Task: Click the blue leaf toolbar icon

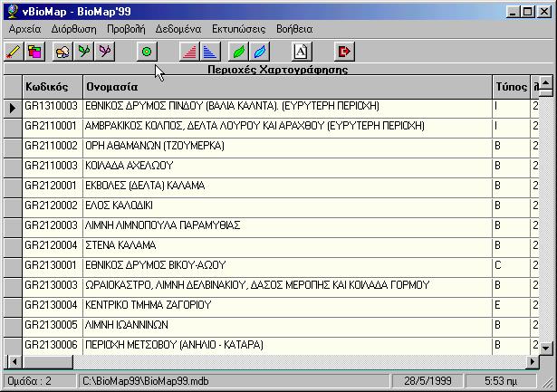Action: coord(260,52)
